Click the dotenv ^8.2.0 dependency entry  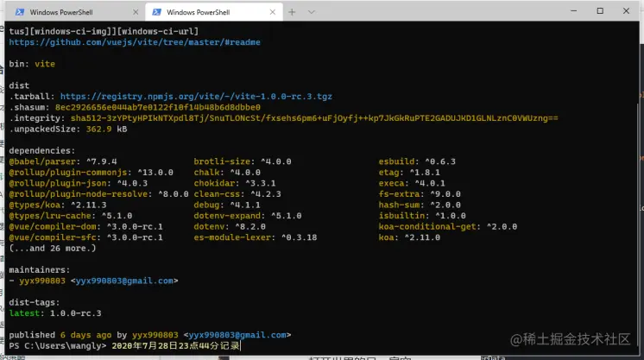coord(230,226)
